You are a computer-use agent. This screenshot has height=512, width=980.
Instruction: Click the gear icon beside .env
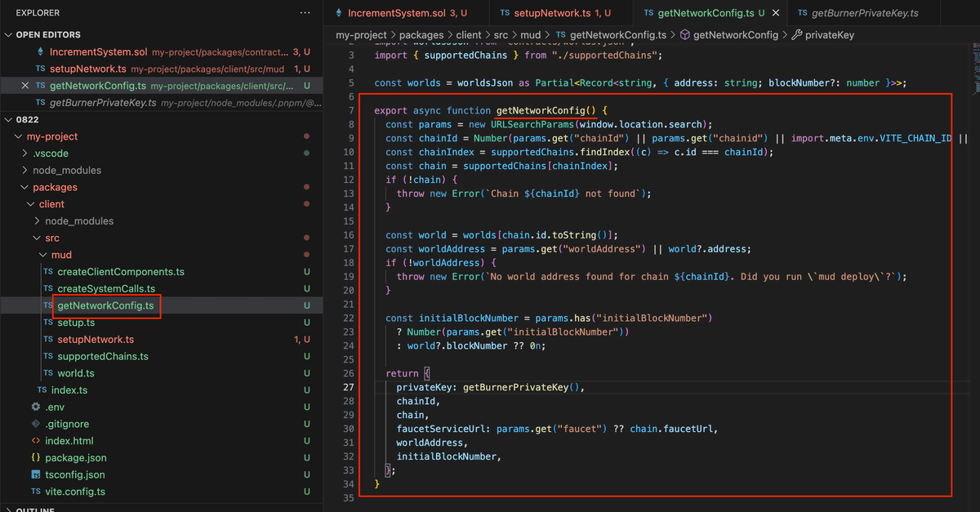click(x=36, y=407)
